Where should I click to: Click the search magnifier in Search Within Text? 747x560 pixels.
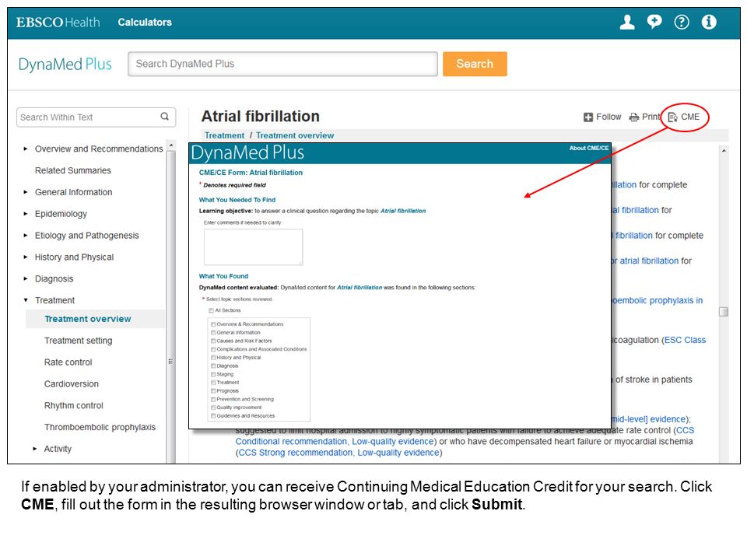(x=165, y=117)
